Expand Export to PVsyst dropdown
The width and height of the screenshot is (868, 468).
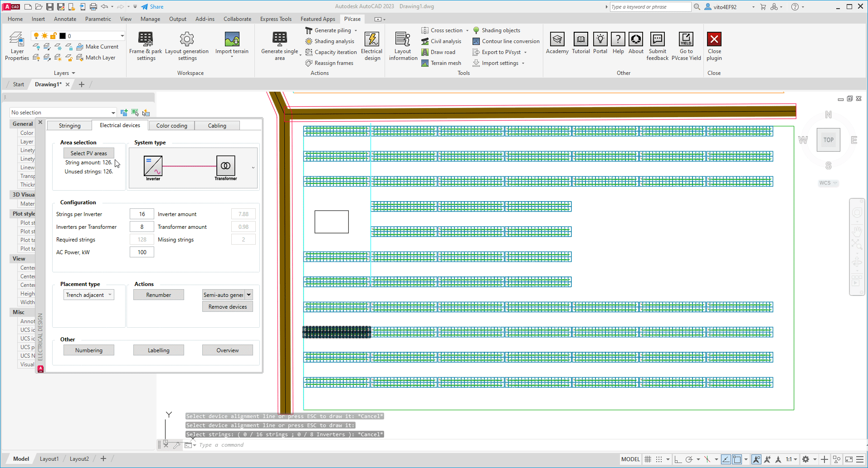[525, 53]
